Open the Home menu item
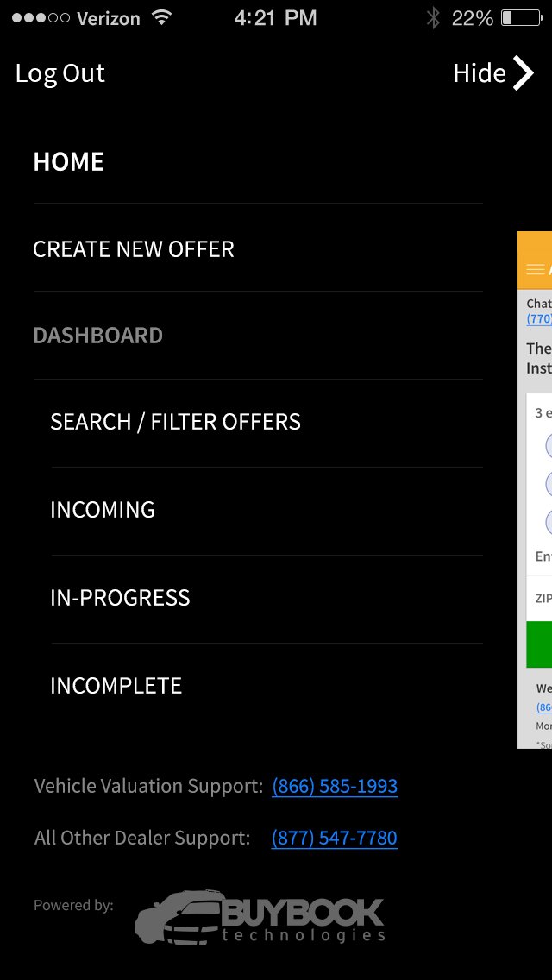The image size is (552, 980). click(69, 162)
